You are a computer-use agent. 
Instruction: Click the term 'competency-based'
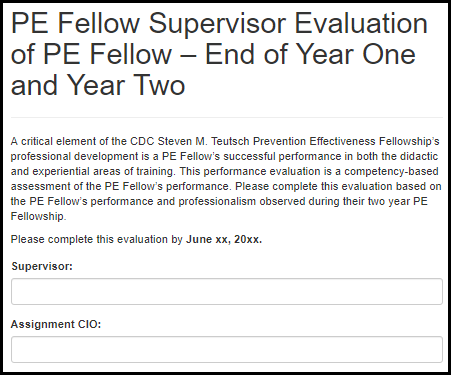point(391,171)
